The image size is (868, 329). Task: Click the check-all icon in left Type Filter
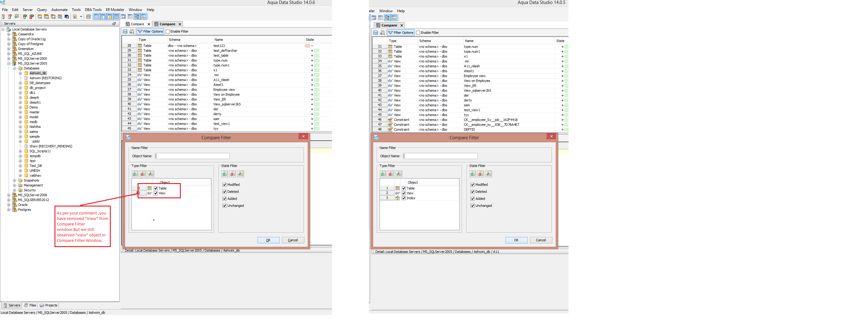tap(135, 174)
